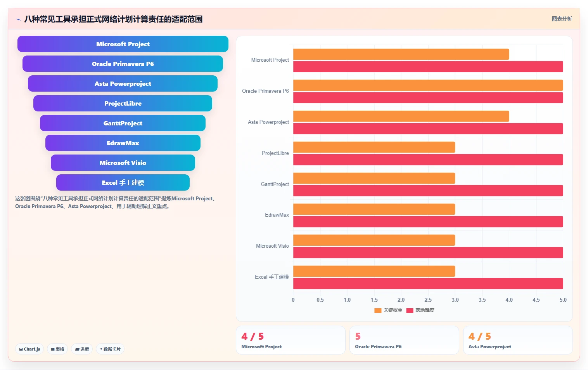588x370 pixels.
Task: Click Excel 手工建模 red bar in chart
Action: [x=428, y=284]
